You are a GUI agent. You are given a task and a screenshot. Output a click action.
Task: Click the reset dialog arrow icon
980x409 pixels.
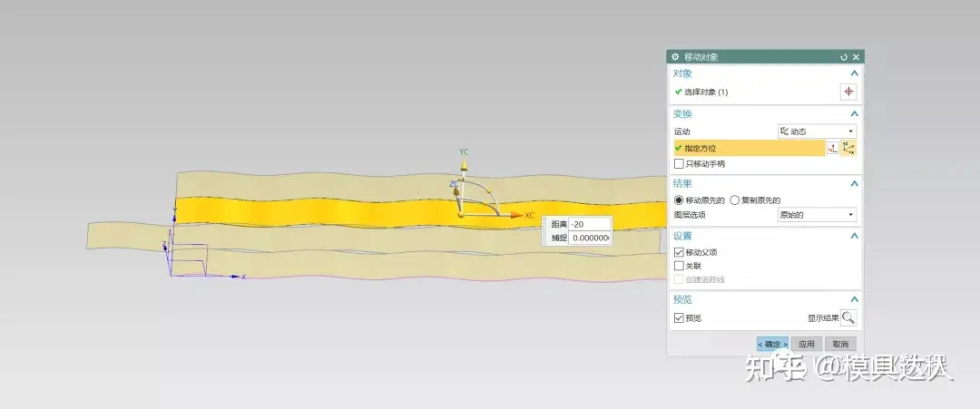[x=844, y=56]
